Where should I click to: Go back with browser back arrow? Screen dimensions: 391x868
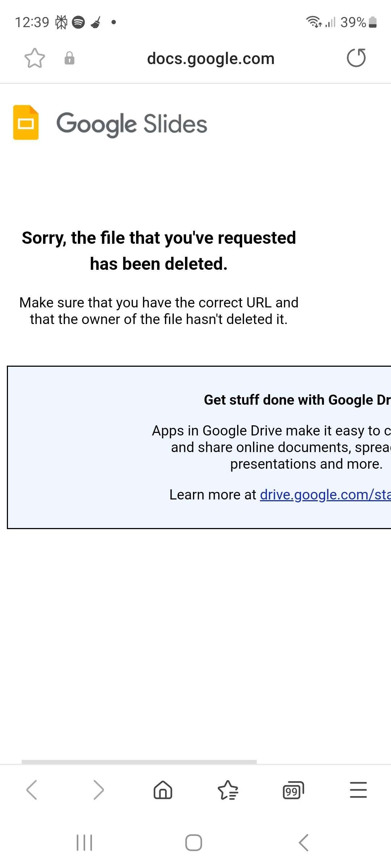[32, 790]
